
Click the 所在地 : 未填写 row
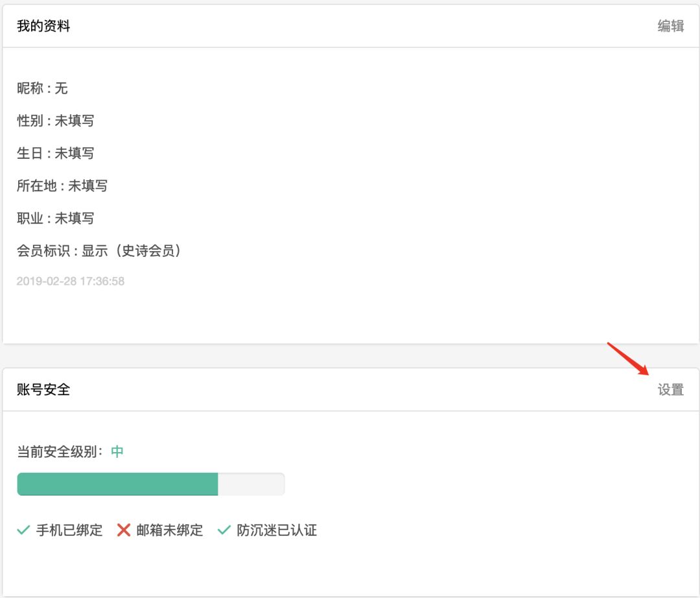(62, 185)
